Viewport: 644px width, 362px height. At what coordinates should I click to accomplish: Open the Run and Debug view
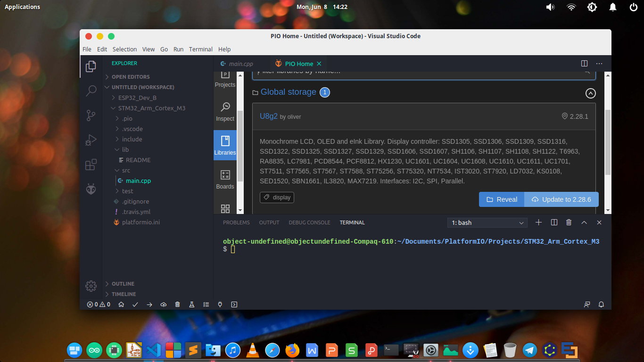(x=91, y=140)
